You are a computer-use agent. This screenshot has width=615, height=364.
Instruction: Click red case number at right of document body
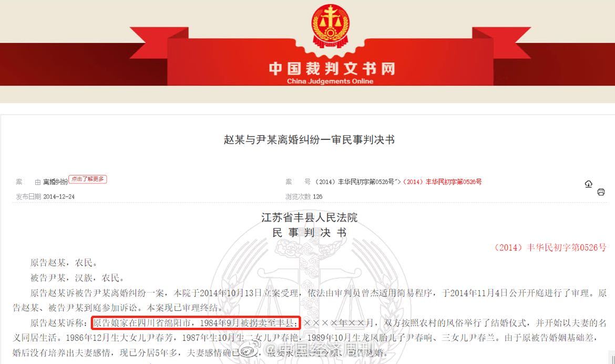coord(549,247)
